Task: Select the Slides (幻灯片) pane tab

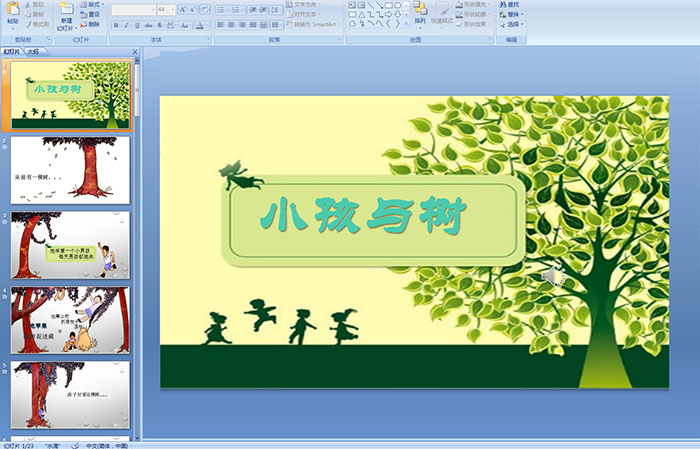Action: click(x=12, y=52)
